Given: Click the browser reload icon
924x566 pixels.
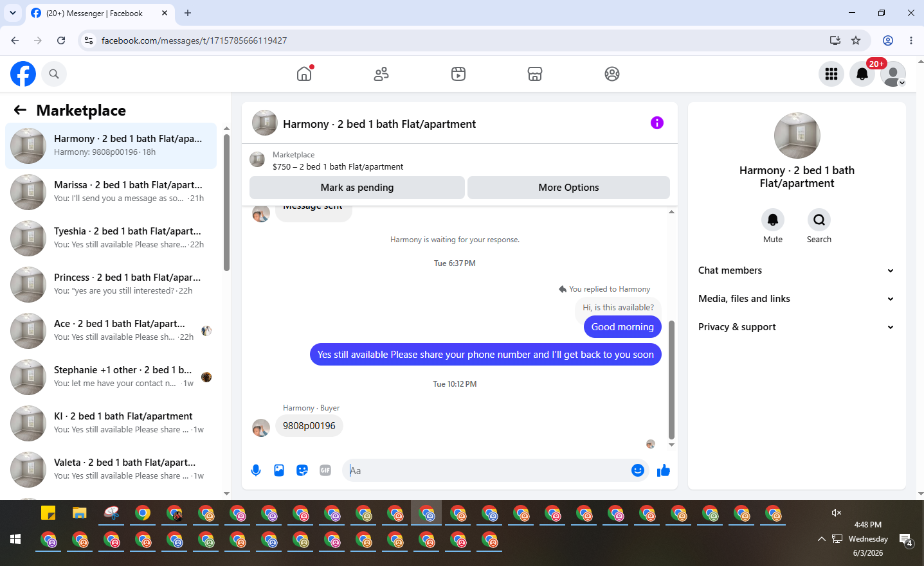Looking at the screenshot, I should [61, 40].
